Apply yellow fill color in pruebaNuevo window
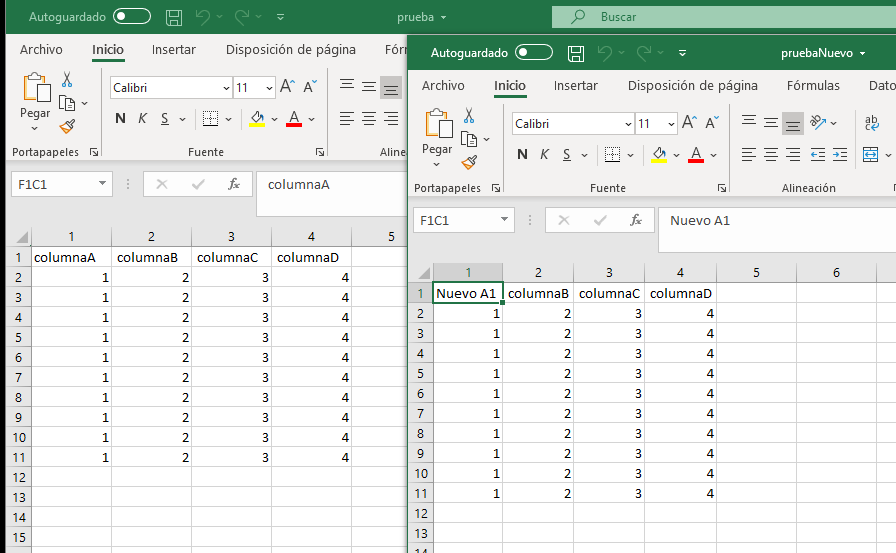Image resolution: width=896 pixels, height=553 pixels. (659, 155)
